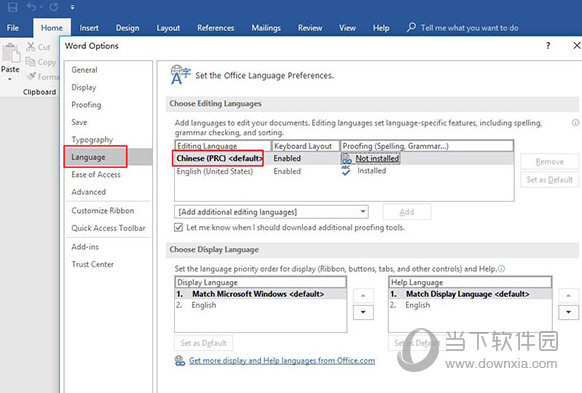Click the Redo icon in title bar
The width and height of the screenshot is (582, 393).
[54, 7]
